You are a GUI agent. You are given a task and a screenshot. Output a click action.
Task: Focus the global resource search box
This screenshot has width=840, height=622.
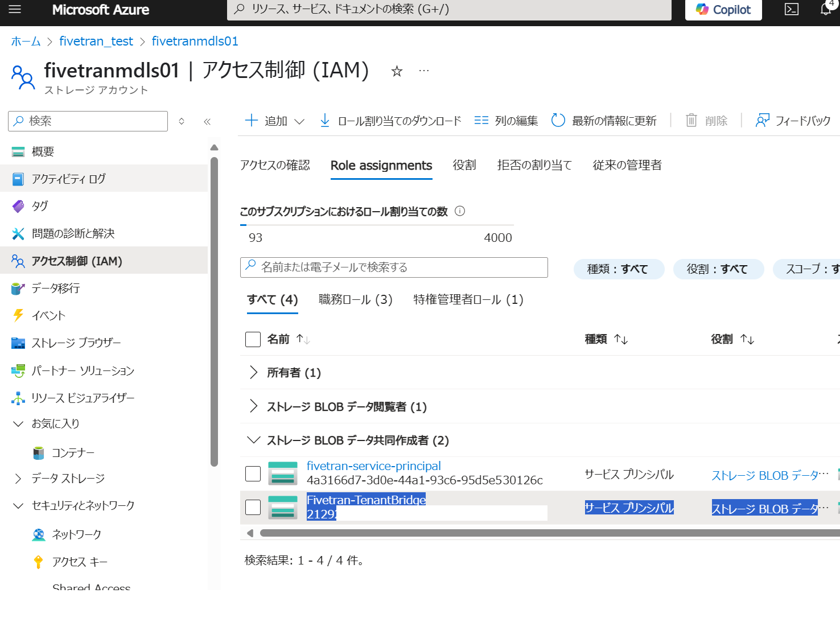click(x=449, y=9)
